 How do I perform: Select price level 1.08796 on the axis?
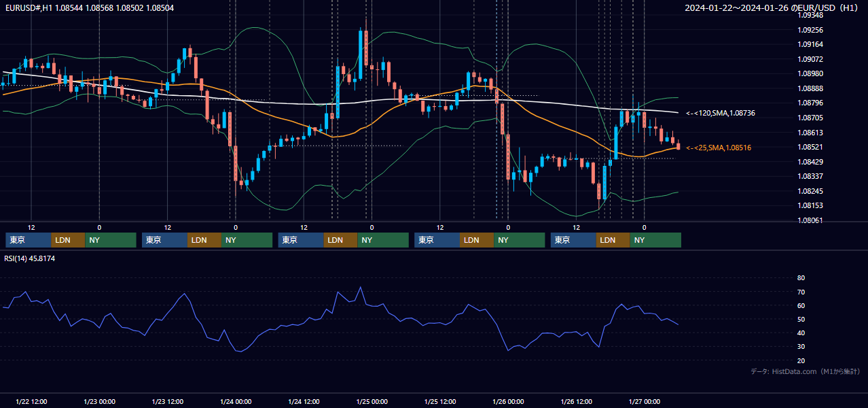pyautogui.click(x=810, y=103)
